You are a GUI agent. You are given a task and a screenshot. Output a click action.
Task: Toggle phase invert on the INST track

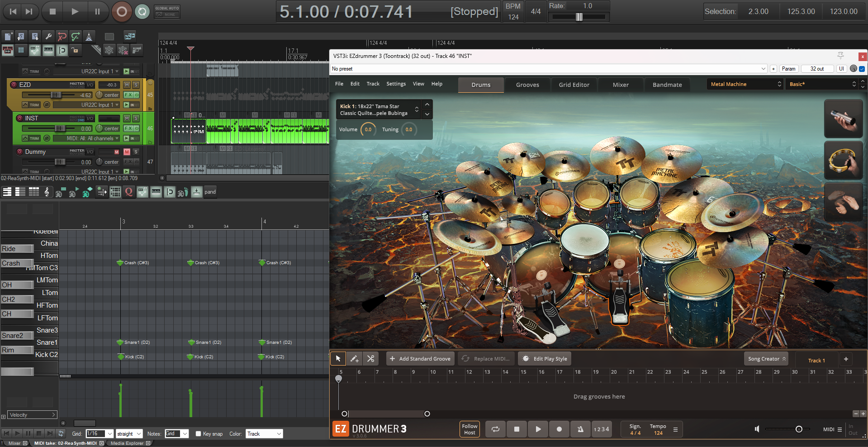click(47, 138)
